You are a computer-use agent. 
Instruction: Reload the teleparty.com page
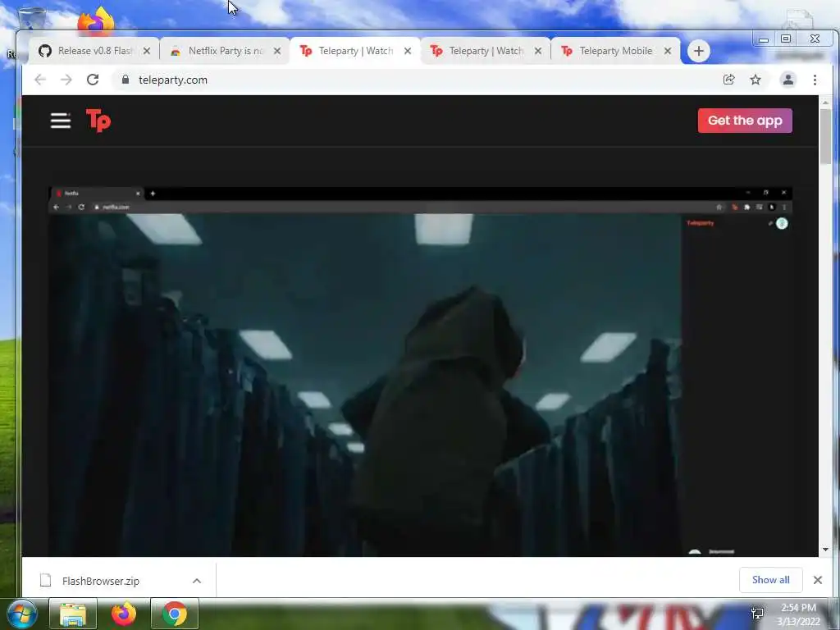pyautogui.click(x=93, y=80)
